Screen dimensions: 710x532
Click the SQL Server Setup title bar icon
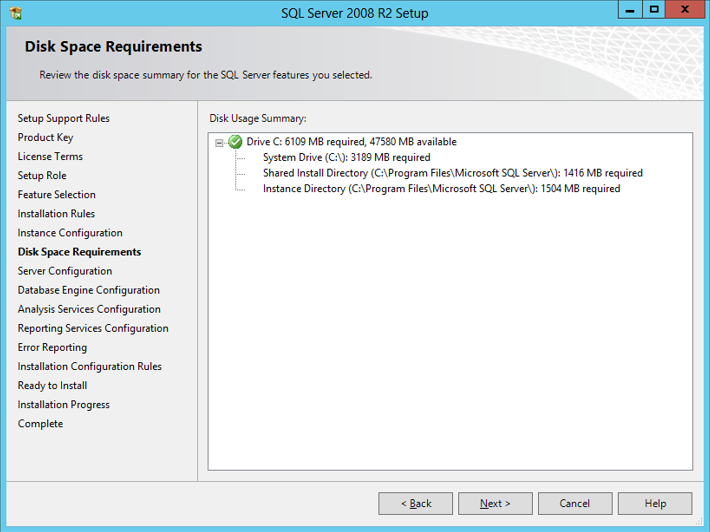(x=17, y=11)
